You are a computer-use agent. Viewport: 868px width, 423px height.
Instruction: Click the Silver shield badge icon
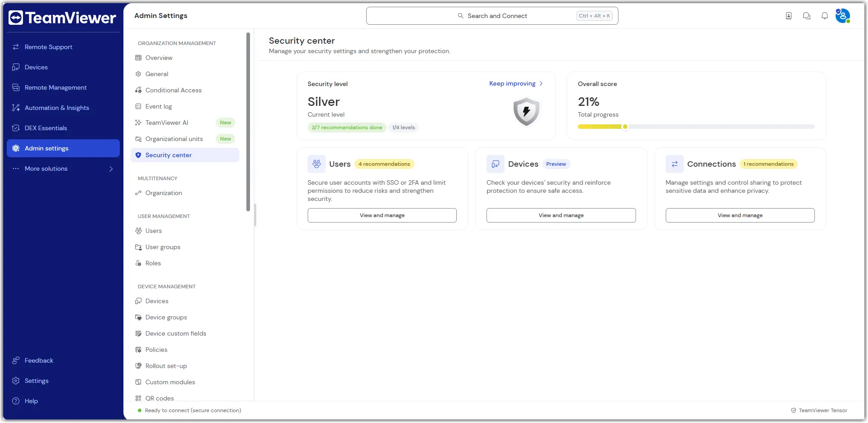pyautogui.click(x=526, y=111)
